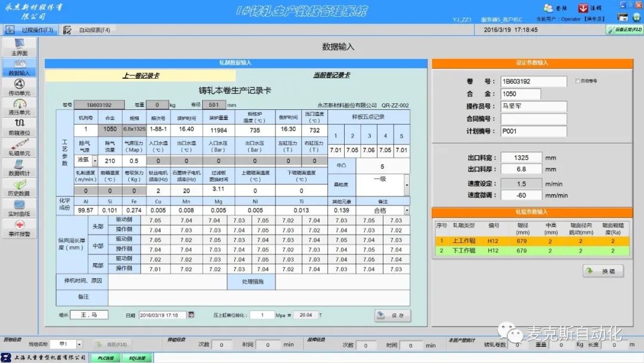Open 数据统计 data statistics page
644x363 pixels.
(18, 167)
